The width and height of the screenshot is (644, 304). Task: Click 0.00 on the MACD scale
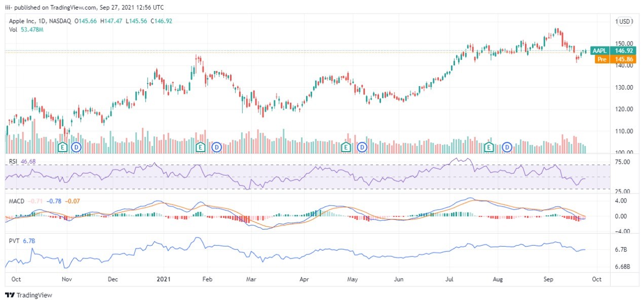tap(621, 216)
